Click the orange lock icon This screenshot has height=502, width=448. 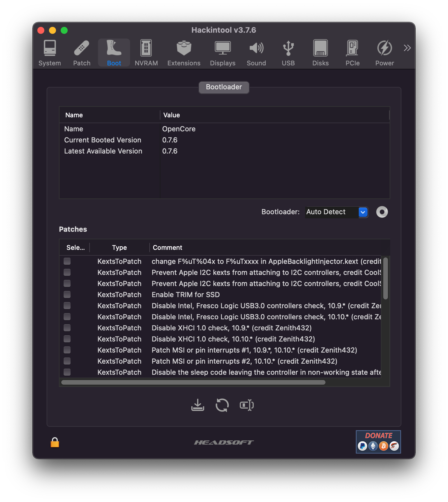[x=55, y=442]
